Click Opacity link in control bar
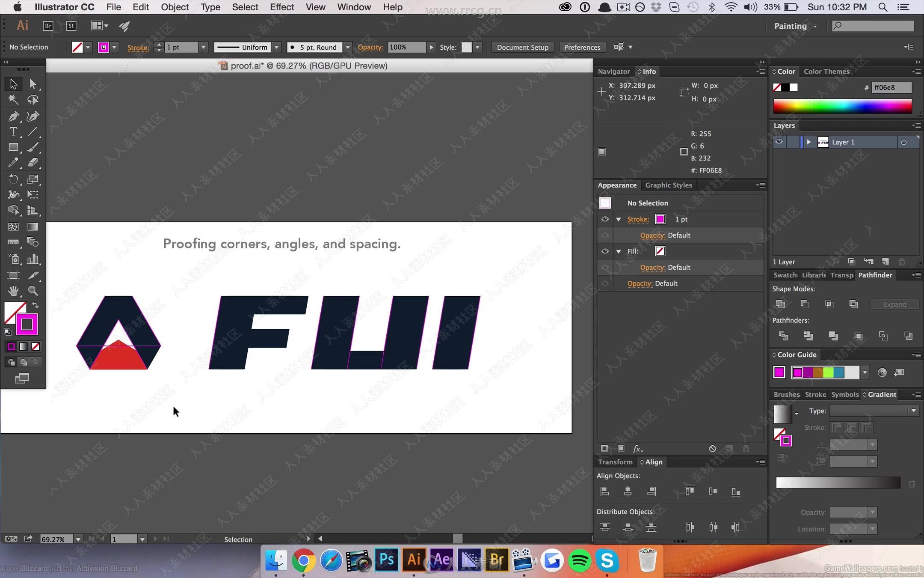 pos(370,47)
